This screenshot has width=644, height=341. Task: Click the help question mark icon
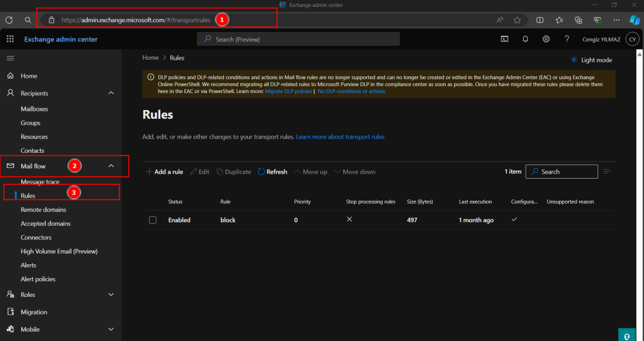pos(567,39)
